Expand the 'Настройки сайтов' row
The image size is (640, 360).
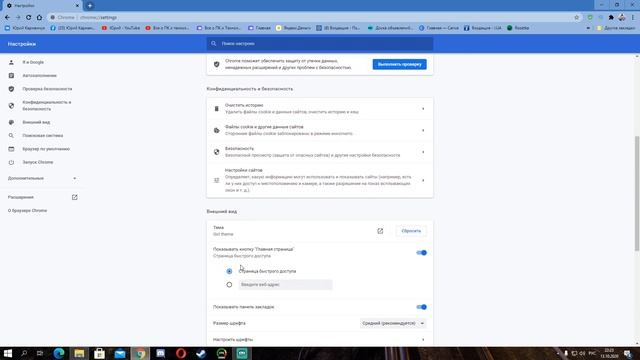click(320, 180)
